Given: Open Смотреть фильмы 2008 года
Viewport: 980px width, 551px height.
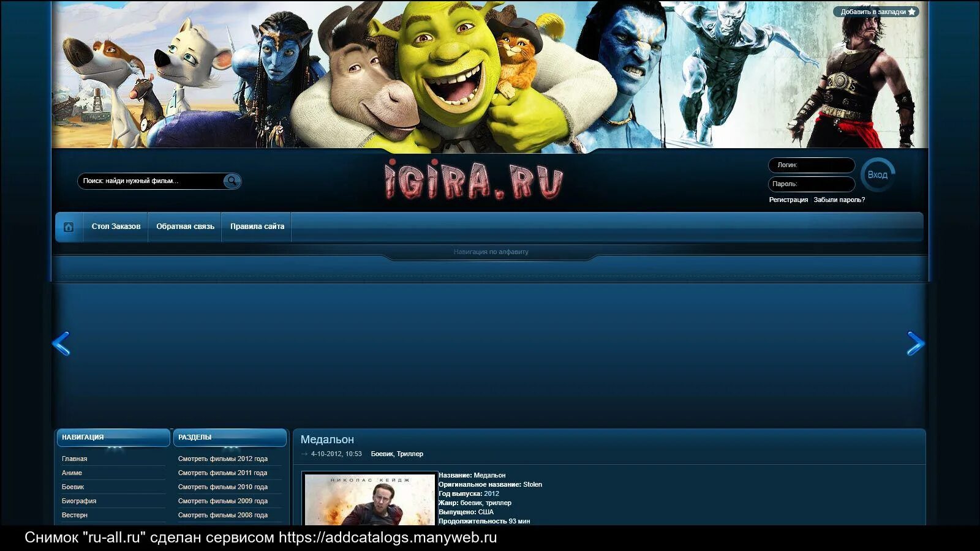Looking at the screenshot, I should [223, 515].
